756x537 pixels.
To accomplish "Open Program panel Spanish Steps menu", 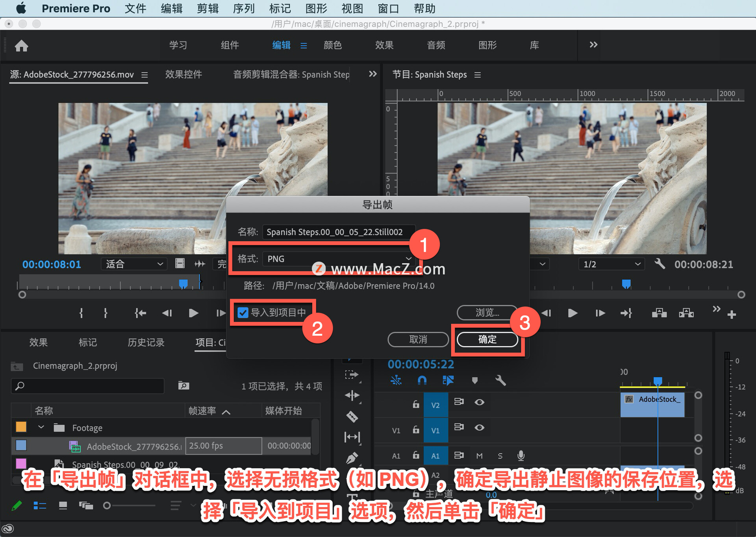I will (x=478, y=75).
